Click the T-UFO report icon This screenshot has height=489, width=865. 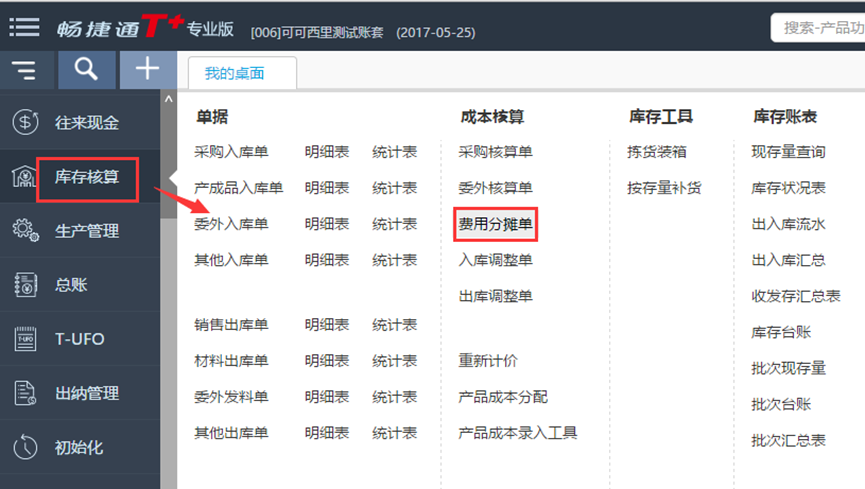25,339
